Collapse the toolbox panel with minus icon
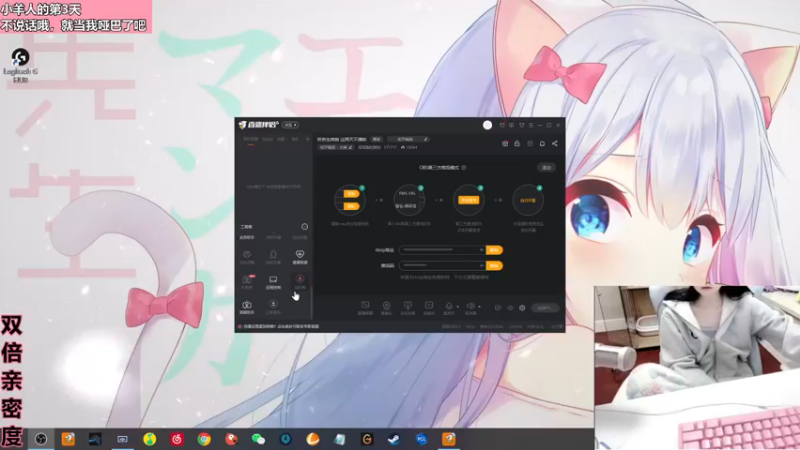Screen dimensions: 800x450 pos(305,227)
